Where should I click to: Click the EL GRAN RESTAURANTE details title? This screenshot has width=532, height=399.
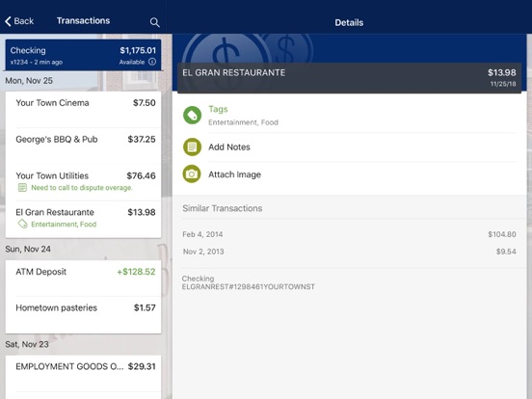coord(234,72)
